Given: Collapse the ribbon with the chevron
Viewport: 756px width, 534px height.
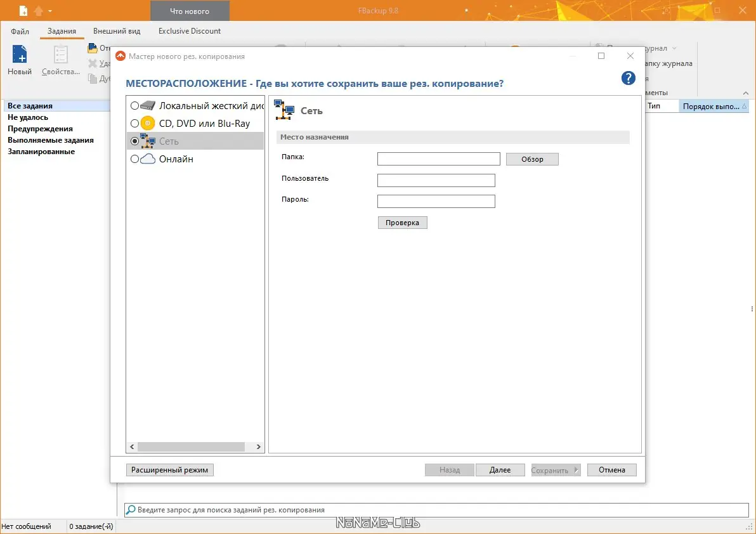Looking at the screenshot, I should click(x=745, y=93).
